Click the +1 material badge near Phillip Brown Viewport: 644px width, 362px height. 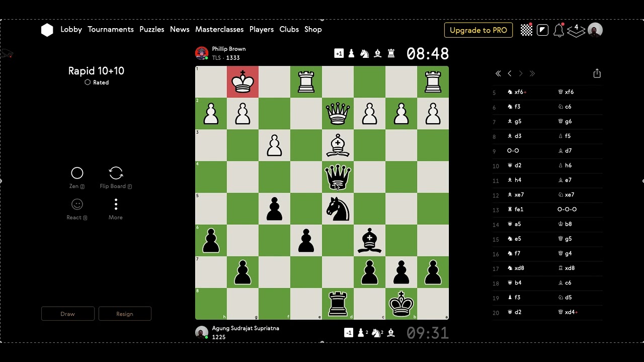coord(339,53)
